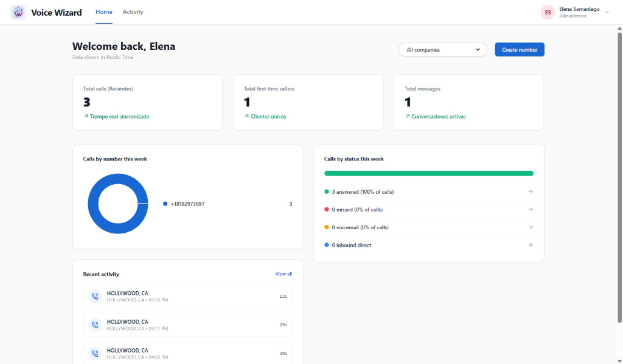
Task: Click the Total first time callers card title
Action: click(x=269, y=89)
